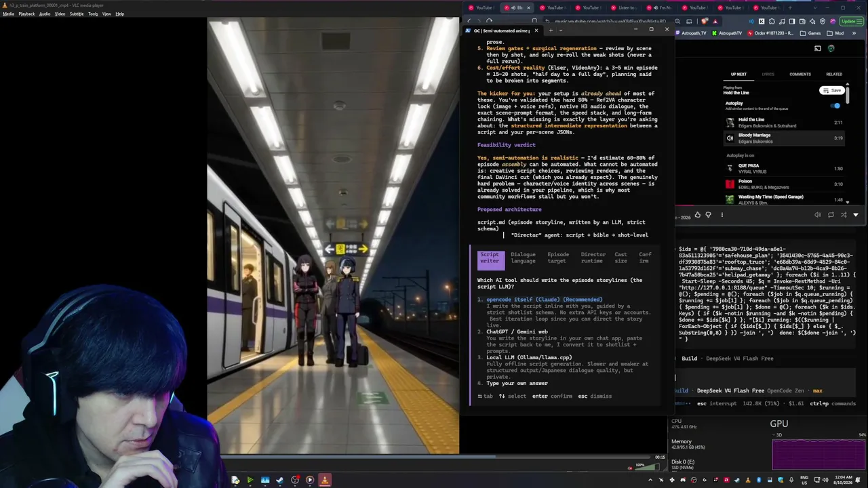Show hidden system tray icons chevron
The width and height of the screenshot is (868, 488).
pyautogui.click(x=650, y=480)
